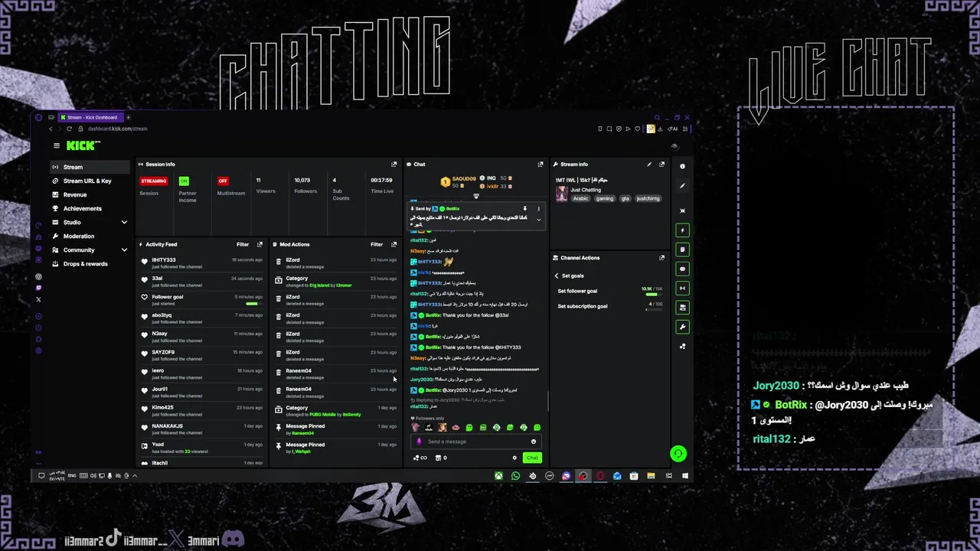980x551 pixels.
Task: Pop out the Session info panel
Action: tap(394, 164)
